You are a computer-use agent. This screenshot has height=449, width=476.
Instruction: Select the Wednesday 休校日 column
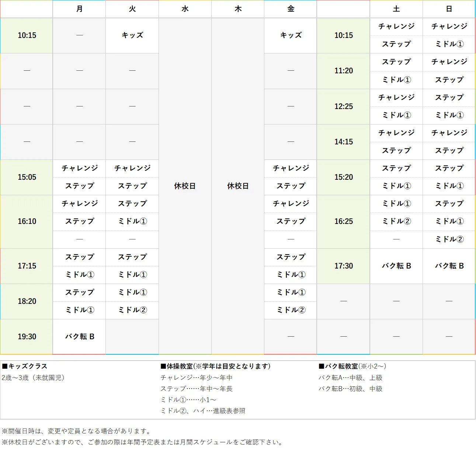tap(185, 186)
